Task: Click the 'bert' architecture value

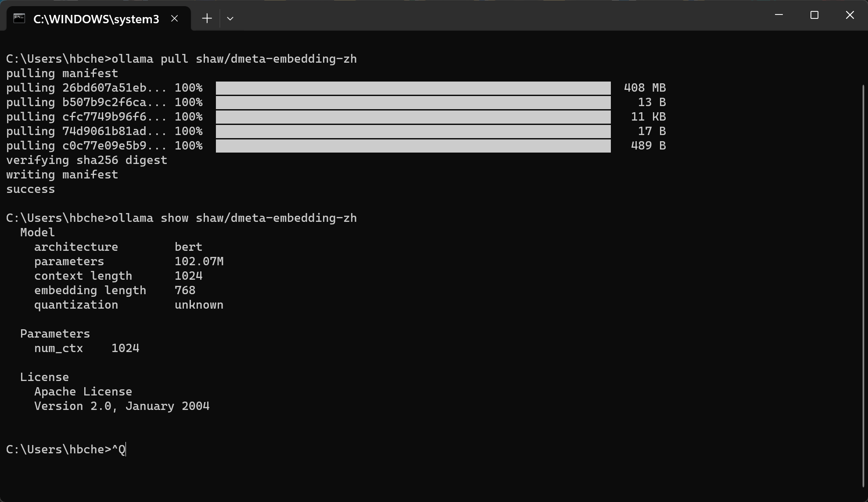Action: (x=188, y=247)
